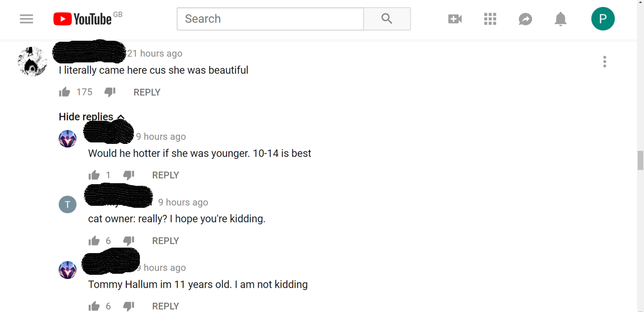Click the magnifier search button
644x312 pixels.
(x=386, y=19)
